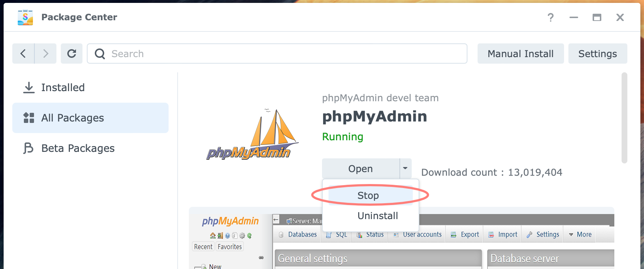
Task: Toggle the dropdown arrow beside Open
Action: (x=406, y=168)
